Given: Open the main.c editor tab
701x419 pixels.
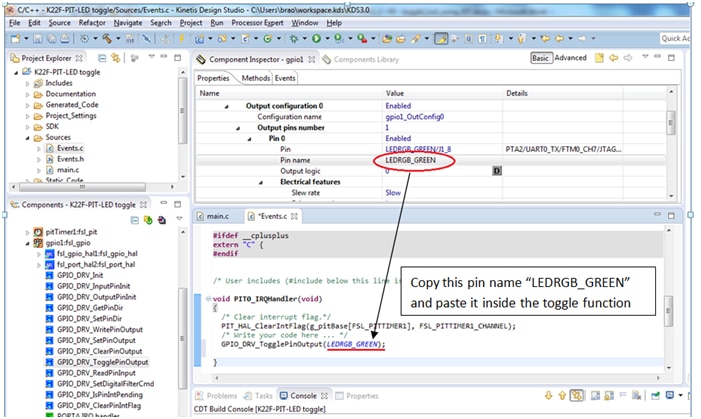Looking at the screenshot, I should (217, 215).
